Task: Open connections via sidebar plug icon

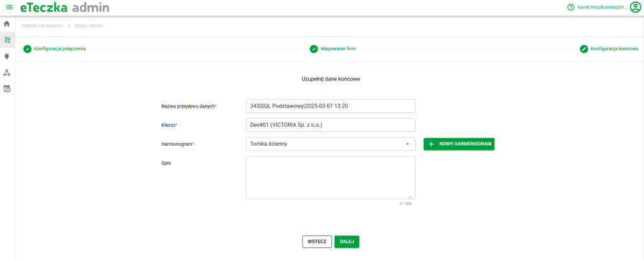Action: tap(7, 56)
